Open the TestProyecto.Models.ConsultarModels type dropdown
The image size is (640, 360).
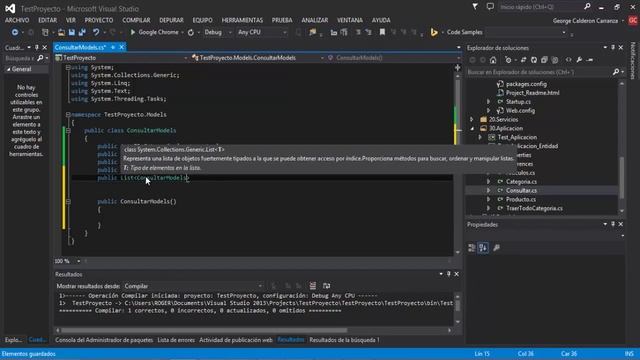[x=322, y=58]
